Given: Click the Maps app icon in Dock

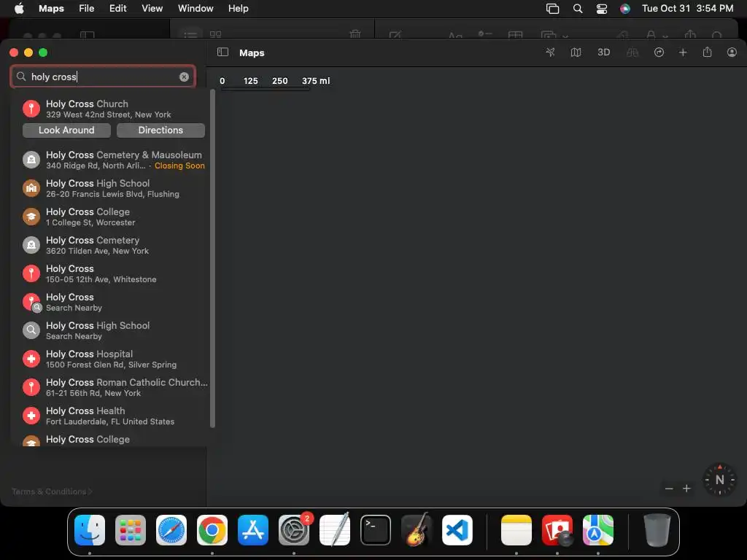Looking at the screenshot, I should (x=598, y=530).
